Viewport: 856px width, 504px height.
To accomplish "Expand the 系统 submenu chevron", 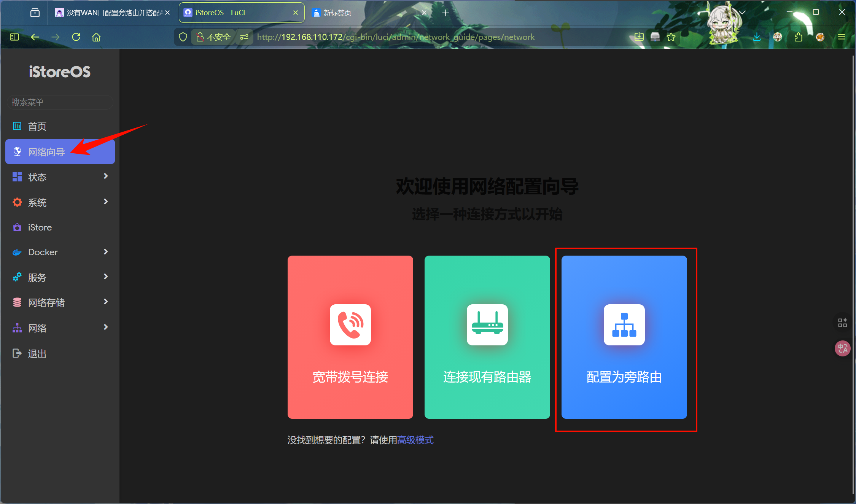I will click(x=106, y=202).
